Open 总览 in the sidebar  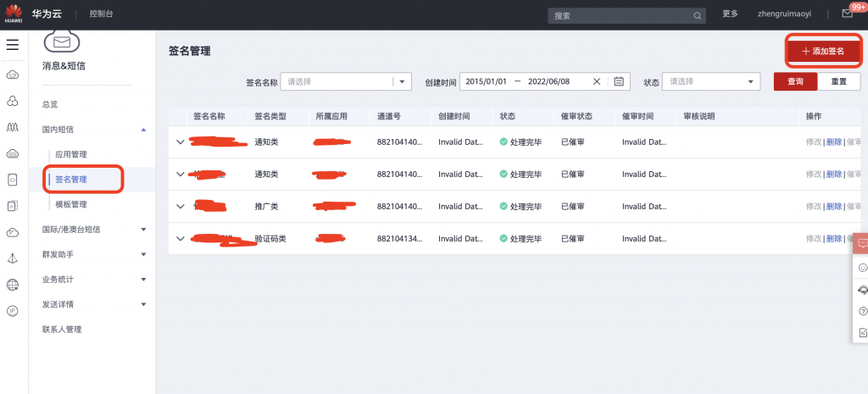(50, 104)
